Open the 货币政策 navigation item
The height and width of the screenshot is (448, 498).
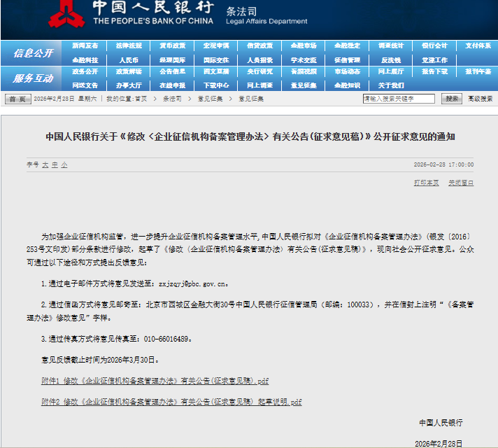click(172, 46)
